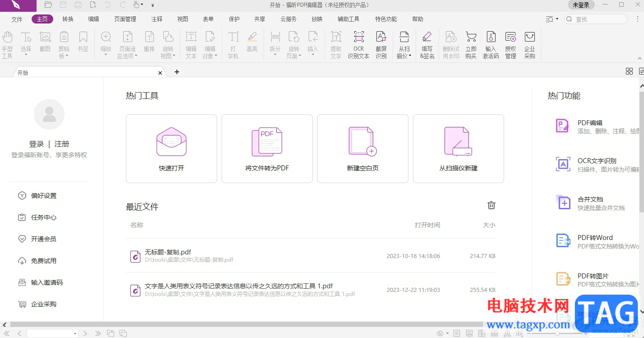The width and height of the screenshot is (644, 338).
Task: Open the Bookmark (书签) tool
Action: tap(83, 42)
